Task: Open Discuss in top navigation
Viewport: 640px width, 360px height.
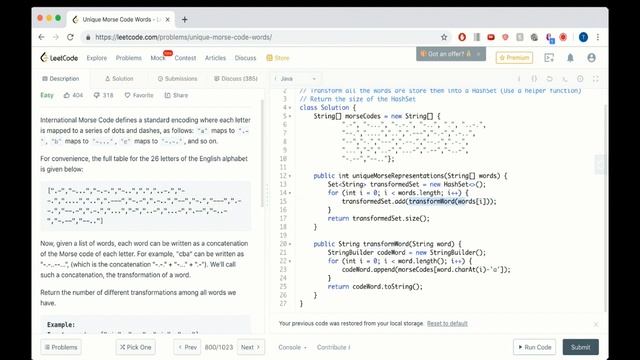Action: pos(245,58)
